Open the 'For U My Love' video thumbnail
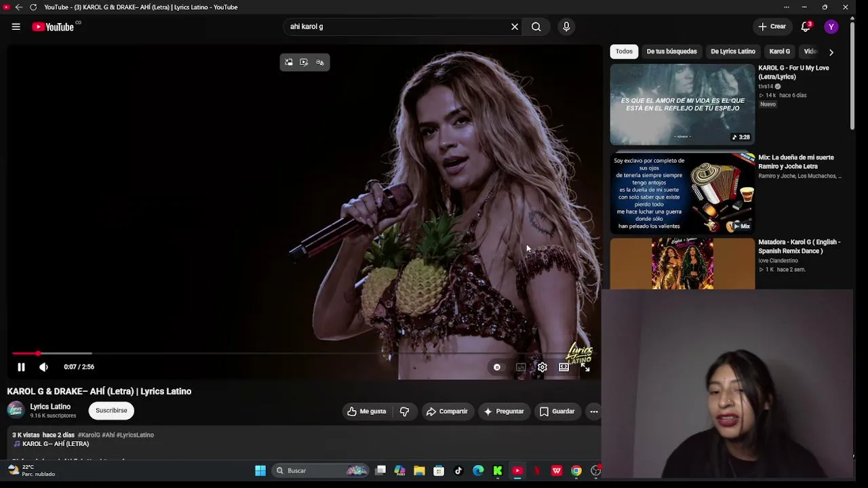 click(x=682, y=104)
